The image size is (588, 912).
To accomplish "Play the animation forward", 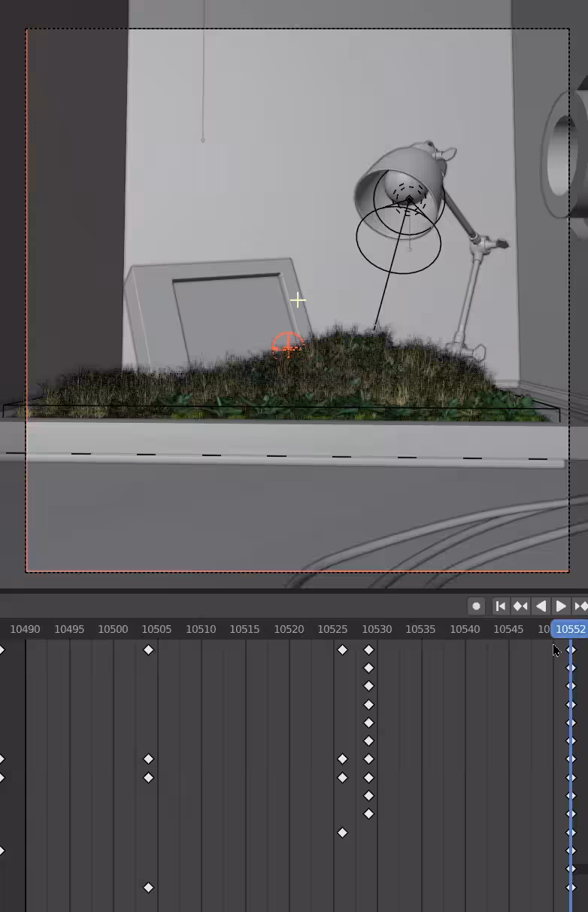I will (561, 606).
